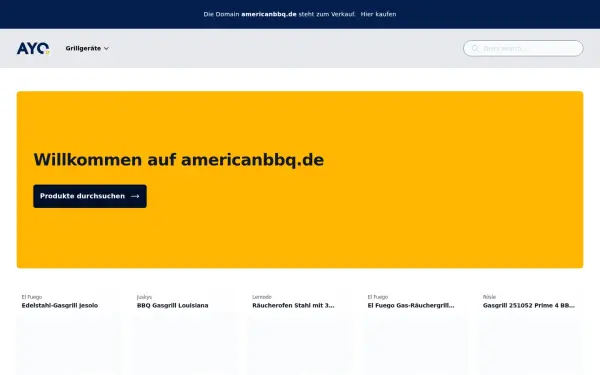This screenshot has height=375, width=600.
Task: Open Räucherofen Stahl mit 3... product
Action: click(293, 305)
